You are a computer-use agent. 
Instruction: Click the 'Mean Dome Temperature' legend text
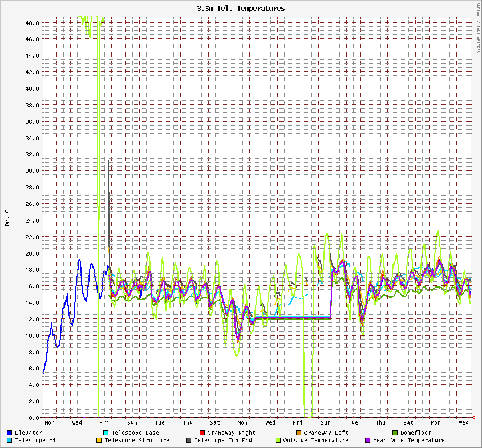(x=408, y=440)
